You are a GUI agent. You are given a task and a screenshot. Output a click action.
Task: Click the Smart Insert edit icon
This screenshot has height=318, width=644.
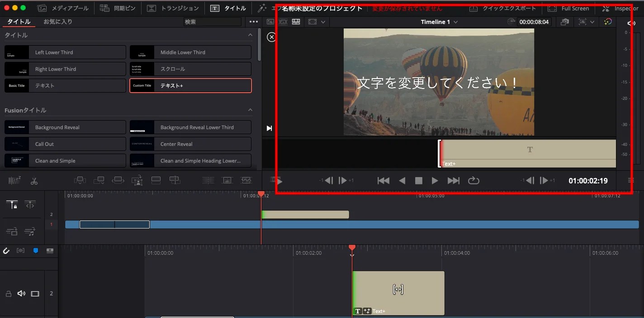click(80, 181)
